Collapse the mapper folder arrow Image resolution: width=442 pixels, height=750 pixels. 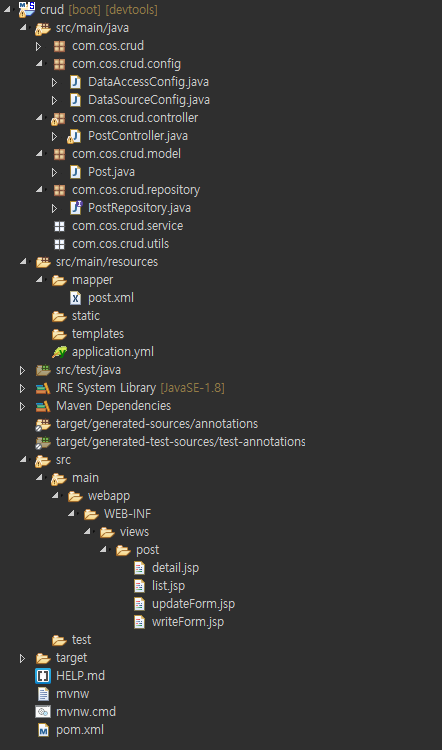coord(39,280)
